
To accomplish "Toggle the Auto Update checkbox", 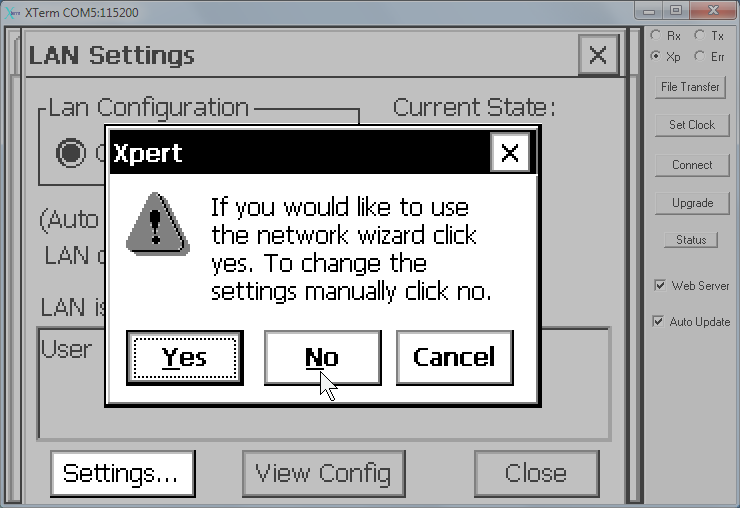I will [658, 322].
